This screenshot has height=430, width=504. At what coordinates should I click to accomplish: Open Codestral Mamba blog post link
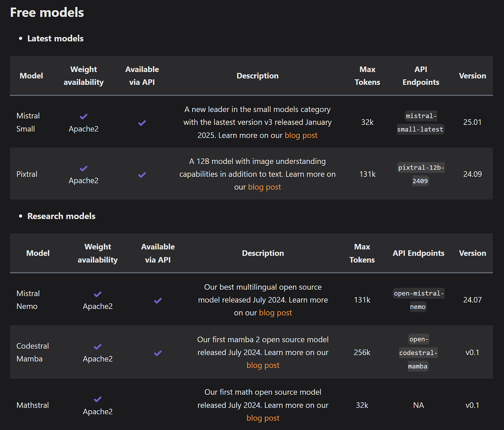click(263, 366)
